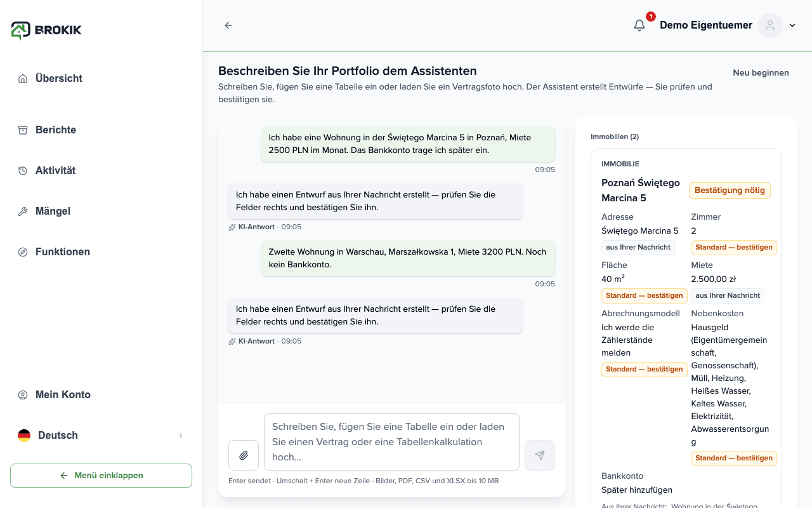Attach a file with the paperclip icon
The image size is (812, 508).
coord(244,455)
